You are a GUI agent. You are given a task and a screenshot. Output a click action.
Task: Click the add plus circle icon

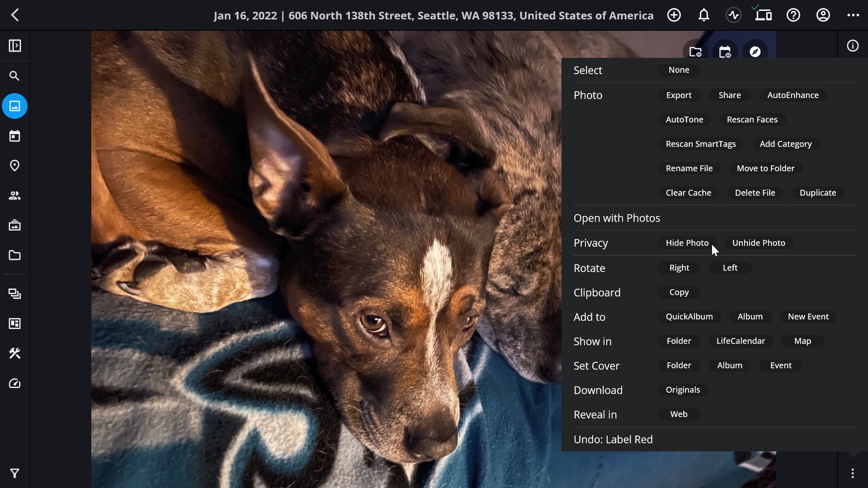tap(674, 15)
